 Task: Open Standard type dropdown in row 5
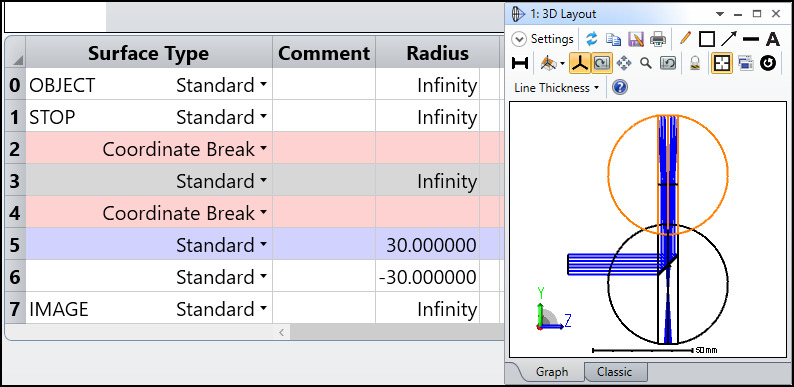263,245
